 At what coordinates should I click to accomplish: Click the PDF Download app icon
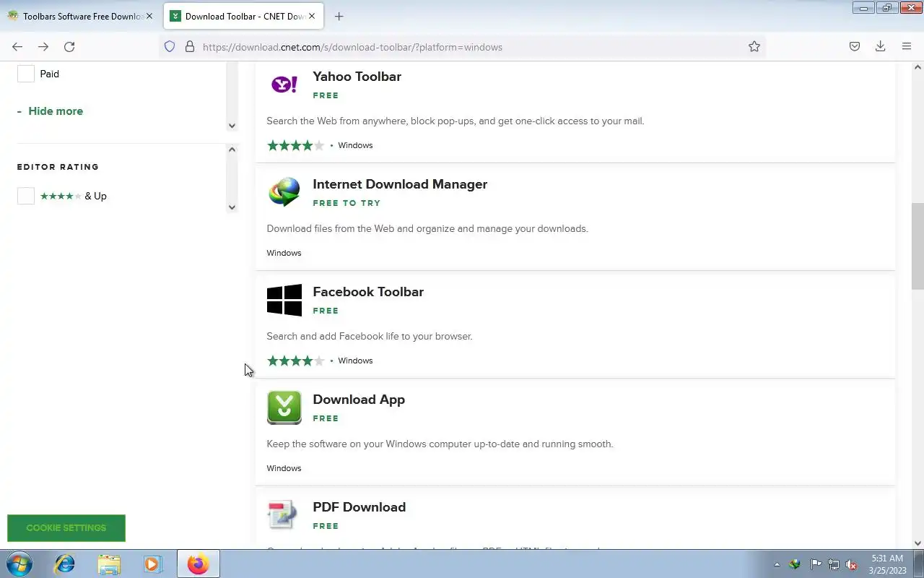(282, 514)
